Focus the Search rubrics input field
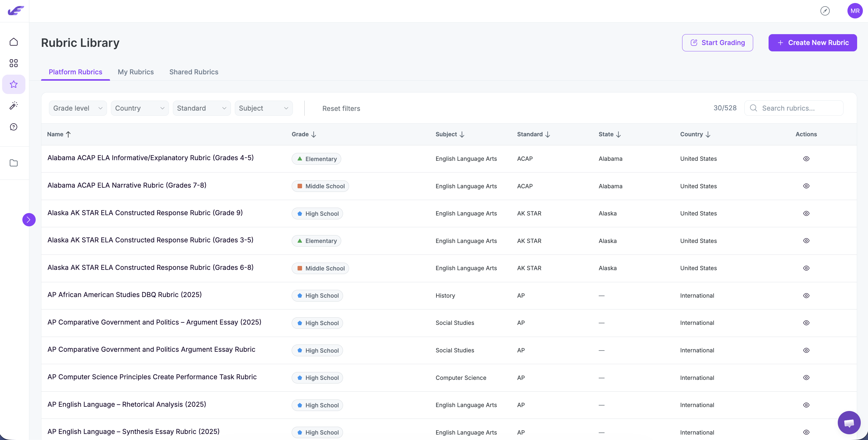This screenshot has width=868, height=440. click(x=794, y=108)
